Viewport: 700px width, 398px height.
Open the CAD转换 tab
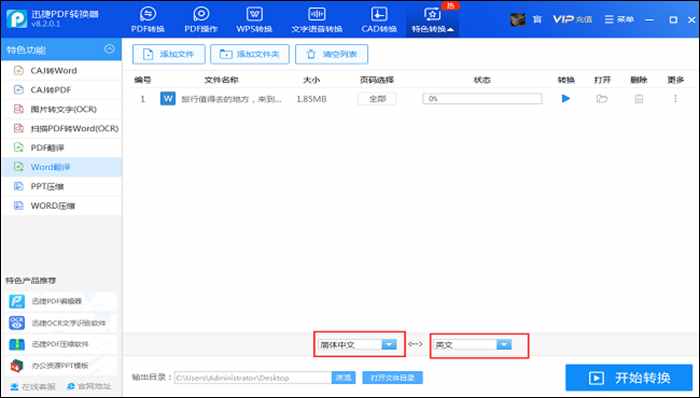(x=379, y=20)
